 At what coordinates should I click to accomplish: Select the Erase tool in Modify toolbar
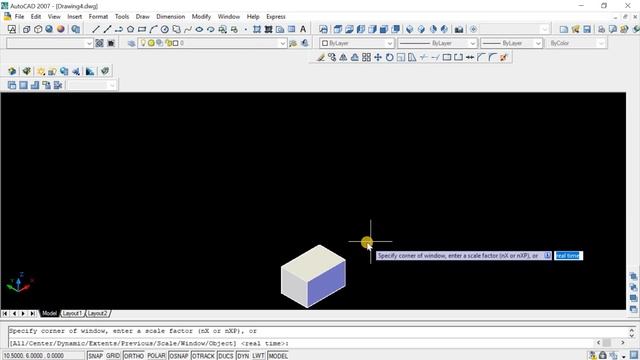321,57
